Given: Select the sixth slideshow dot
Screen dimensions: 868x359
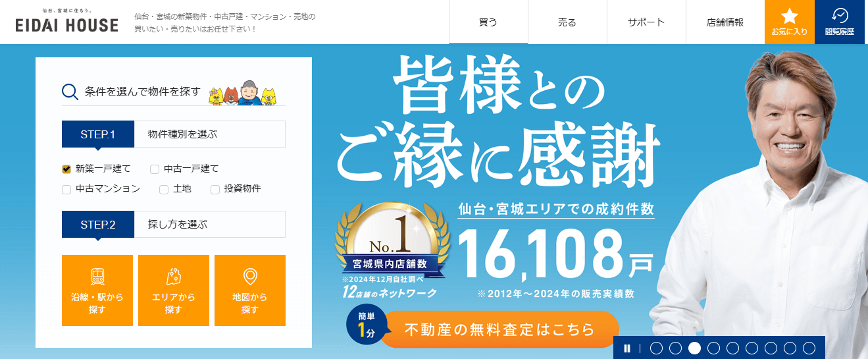Looking at the screenshot, I should [752, 348].
